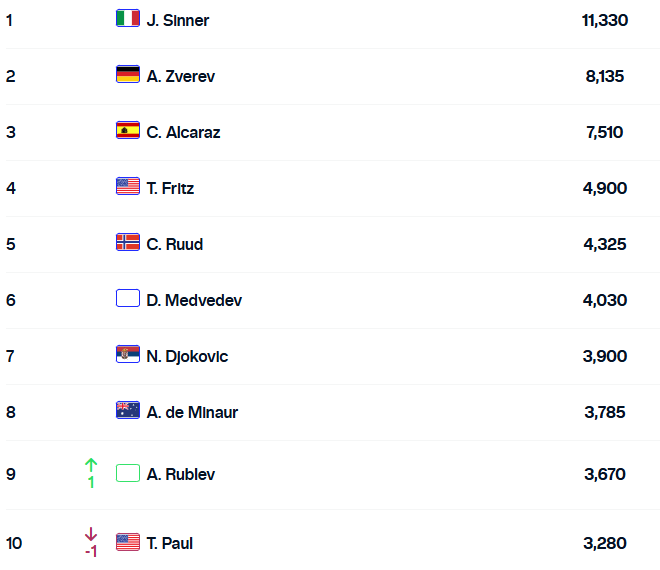Viewport: 660px width, 570px height.
Task: Click the German flag beside A. Zverev
Action: coord(127,75)
